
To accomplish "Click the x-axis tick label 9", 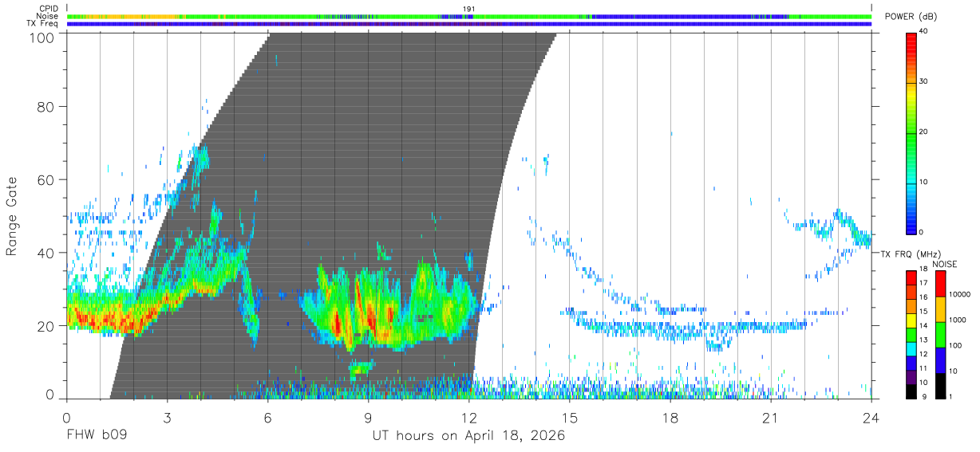I will tap(368, 417).
